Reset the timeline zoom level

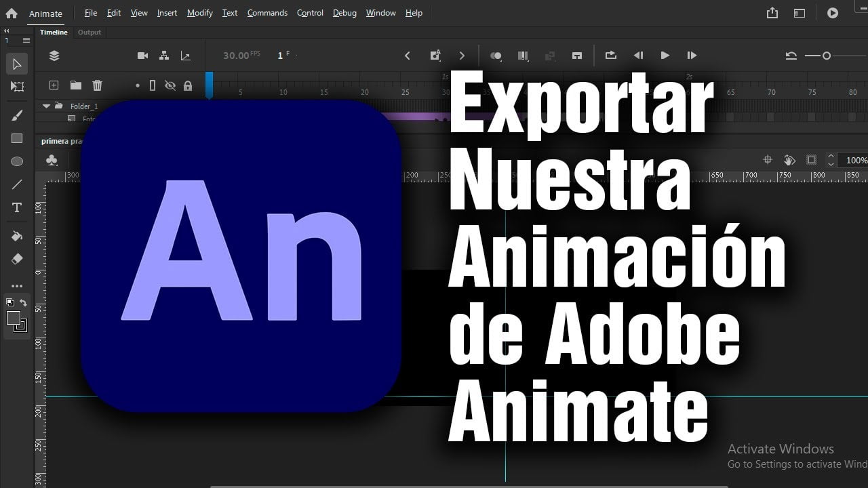pos(791,56)
